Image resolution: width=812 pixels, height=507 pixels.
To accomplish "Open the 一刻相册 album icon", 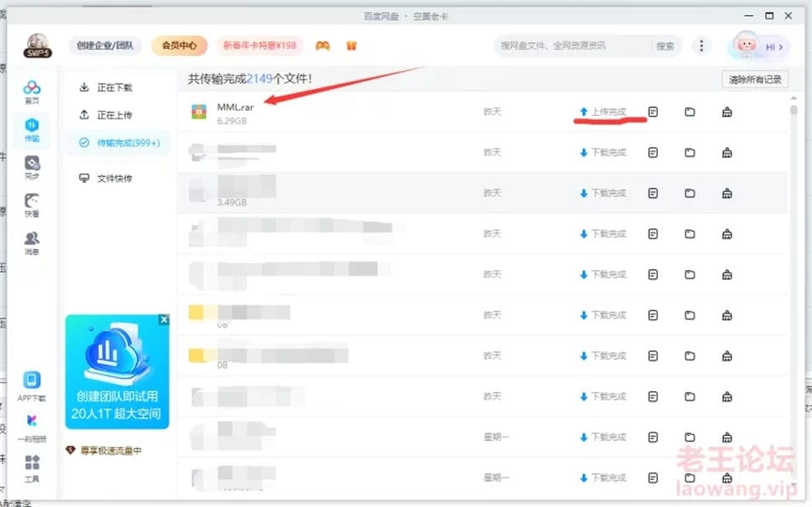I will (x=31, y=421).
